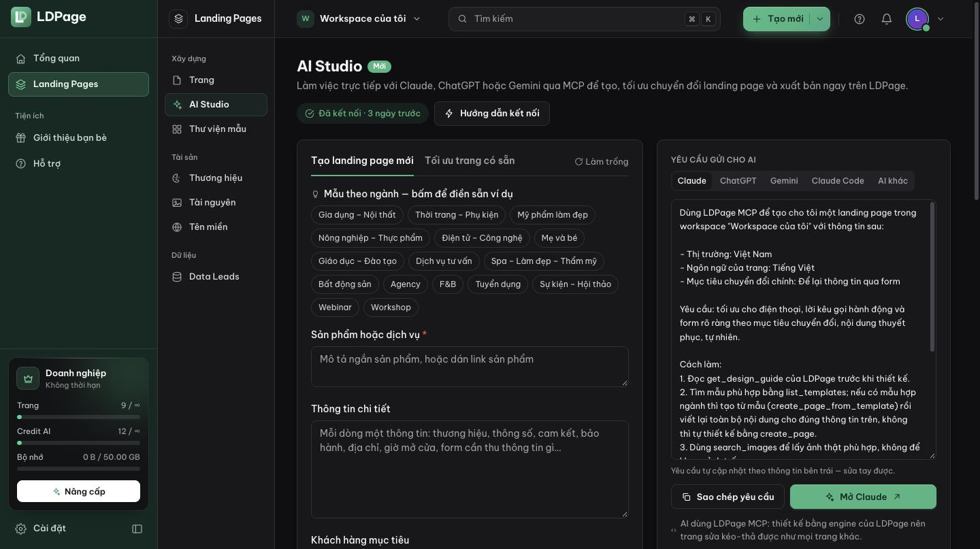
Task: Open help question mark icon
Action: tap(860, 19)
